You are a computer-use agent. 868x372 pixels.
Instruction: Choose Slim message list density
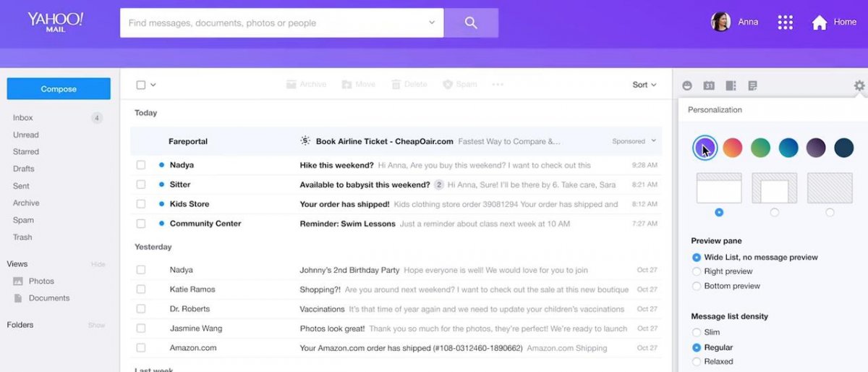(697, 332)
